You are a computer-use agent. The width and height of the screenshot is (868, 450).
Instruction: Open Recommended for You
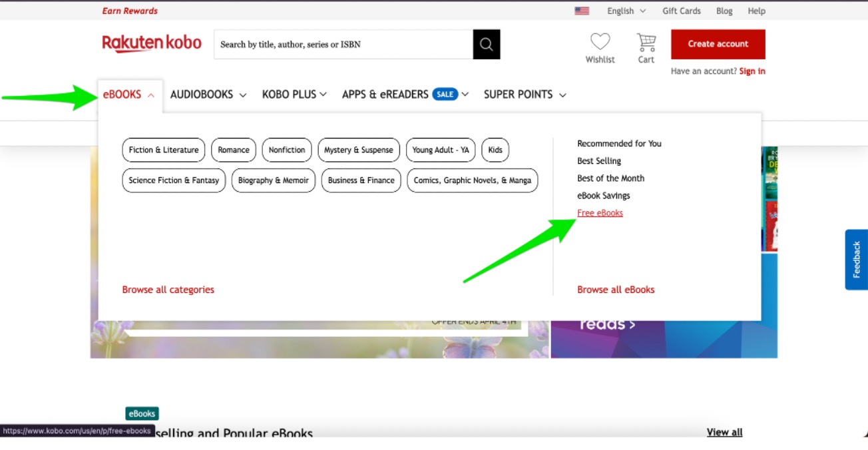(619, 143)
